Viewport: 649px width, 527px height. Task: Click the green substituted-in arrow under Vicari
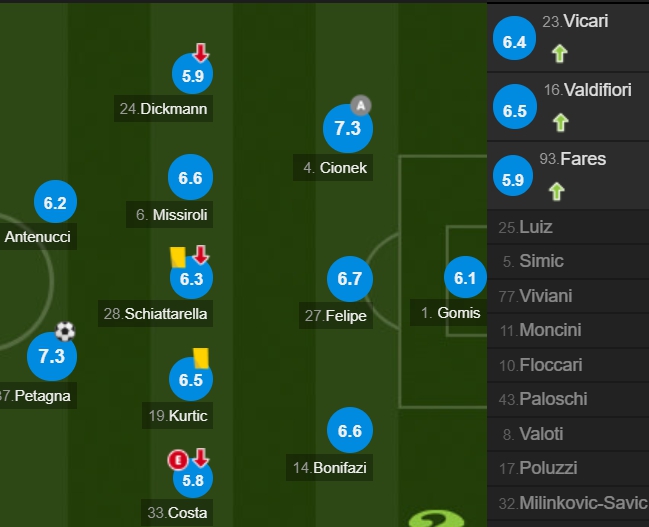click(559, 54)
